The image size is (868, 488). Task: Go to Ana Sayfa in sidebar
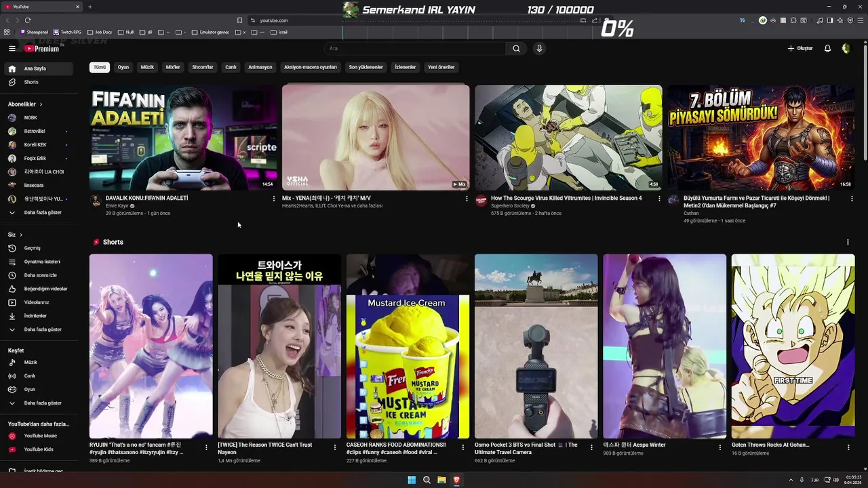point(39,68)
